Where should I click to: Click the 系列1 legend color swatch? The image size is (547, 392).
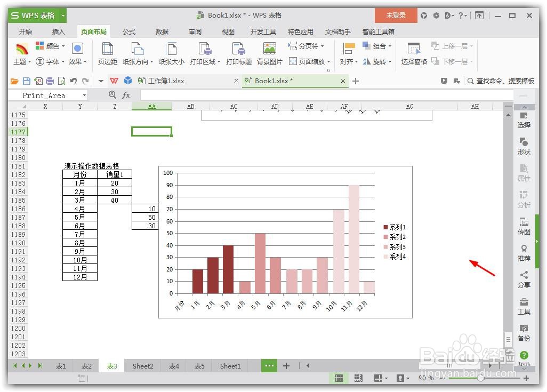click(386, 227)
